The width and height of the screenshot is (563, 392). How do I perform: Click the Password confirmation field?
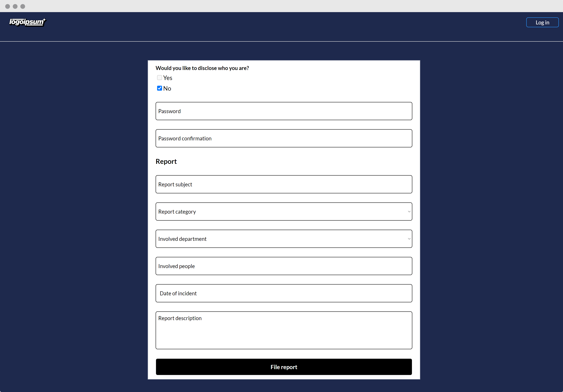coord(284,138)
